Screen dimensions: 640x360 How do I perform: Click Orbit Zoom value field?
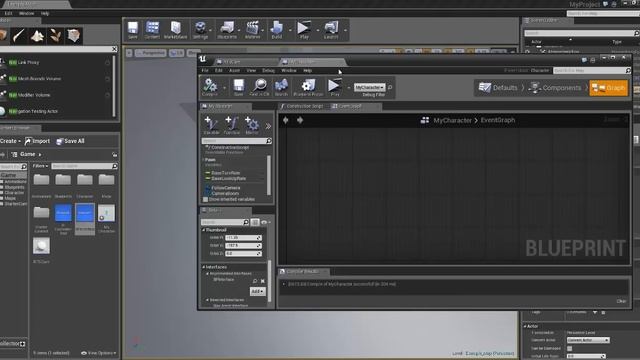pyautogui.click(x=243, y=253)
